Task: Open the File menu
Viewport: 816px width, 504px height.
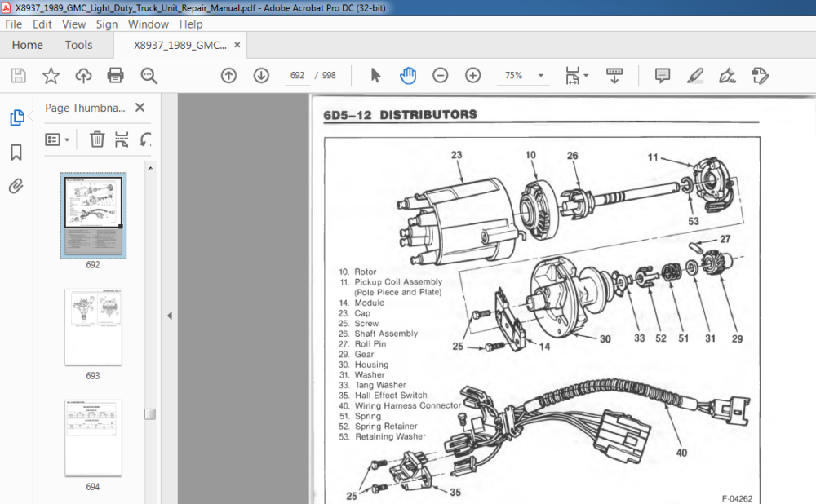Action: point(14,24)
